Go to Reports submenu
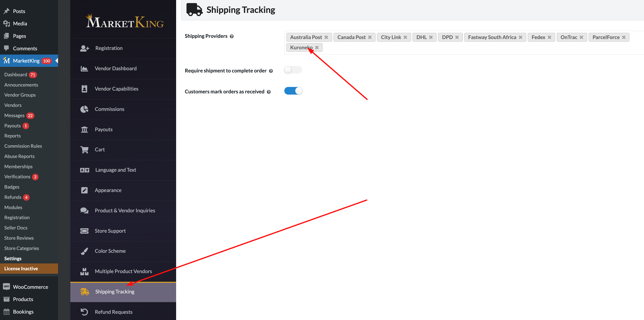The width and height of the screenshot is (644, 320). click(12, 136)
